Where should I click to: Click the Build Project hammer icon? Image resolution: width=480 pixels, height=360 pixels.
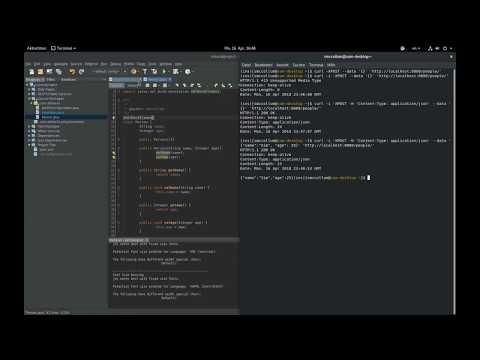tap(145, 72)
